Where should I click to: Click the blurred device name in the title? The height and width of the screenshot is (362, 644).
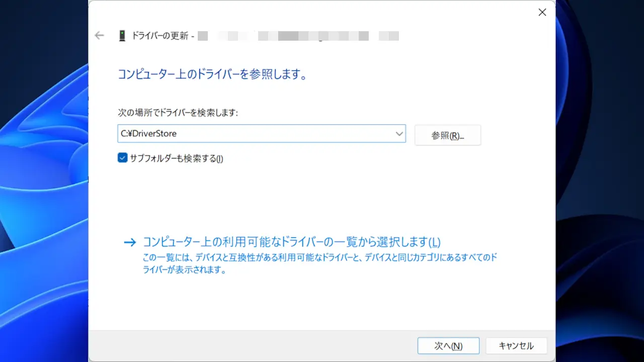[x=298, y=36]
